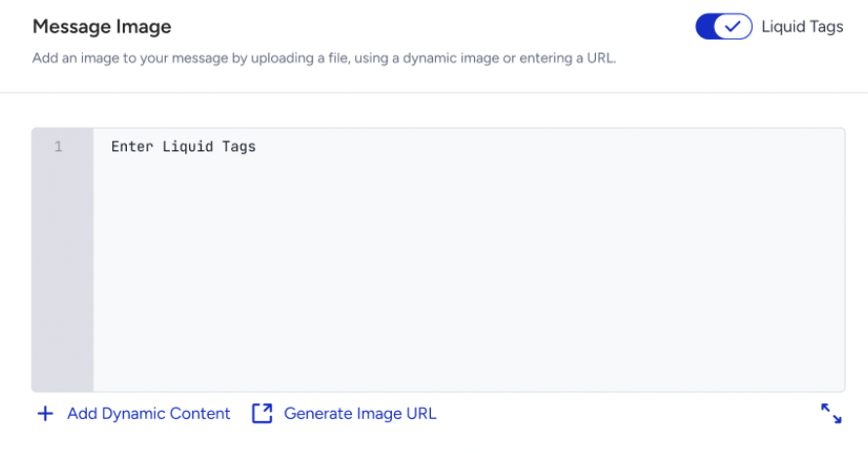This screenshot has width=868, height=453.
Task: Click the word Dynamic in Add Dynamic Content
Action: [x=134, y=414]
